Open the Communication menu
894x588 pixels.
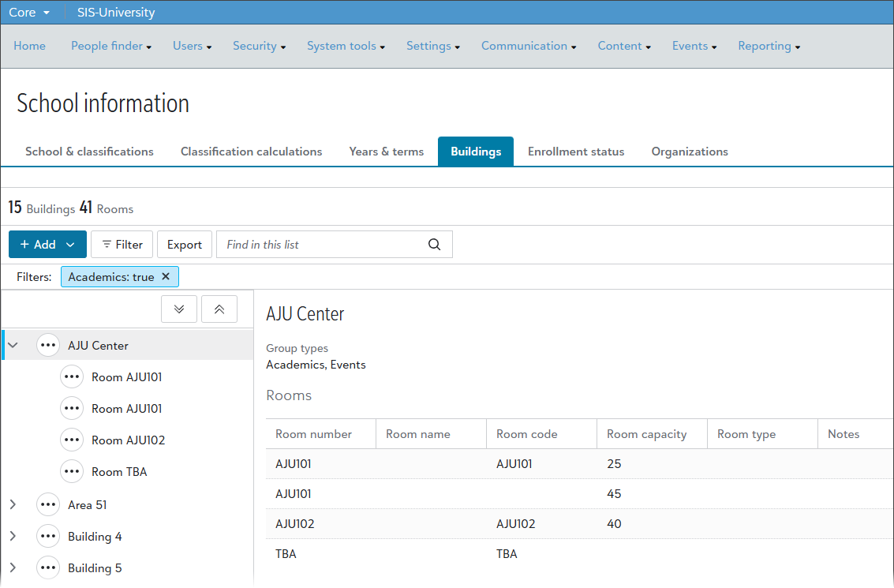click(x=529, y=47)
